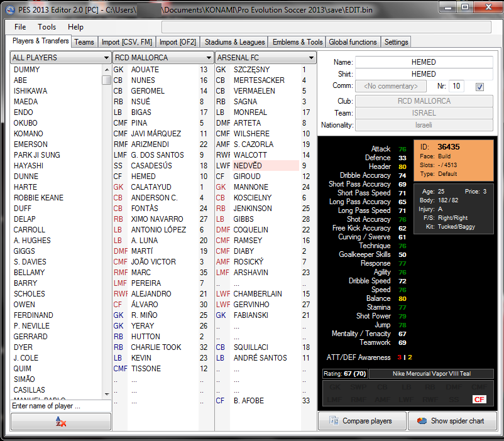504x441 pixels.
Task: Select GERRARD in all players list
Action: pyautogui.click(x=31, y=337)
